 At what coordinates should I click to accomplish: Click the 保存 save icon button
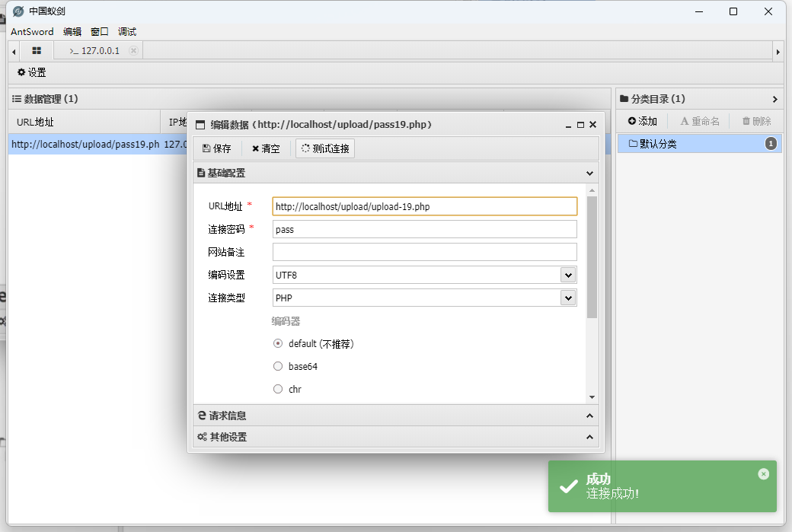coord(217,149)
